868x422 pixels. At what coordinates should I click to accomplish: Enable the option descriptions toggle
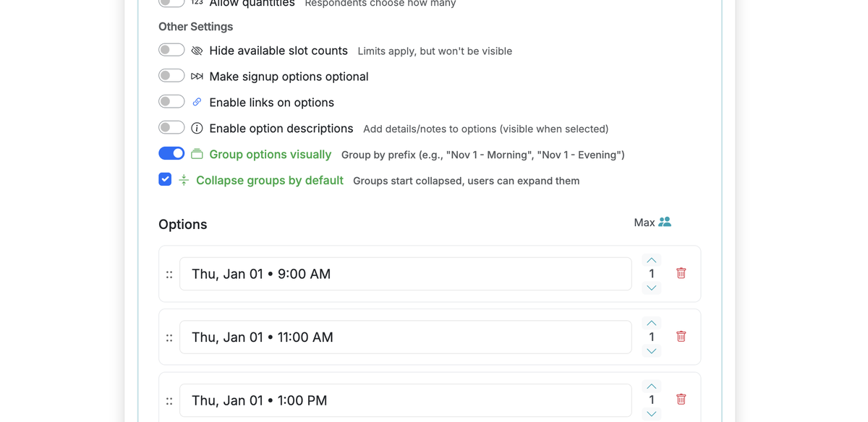click(171, 126)
